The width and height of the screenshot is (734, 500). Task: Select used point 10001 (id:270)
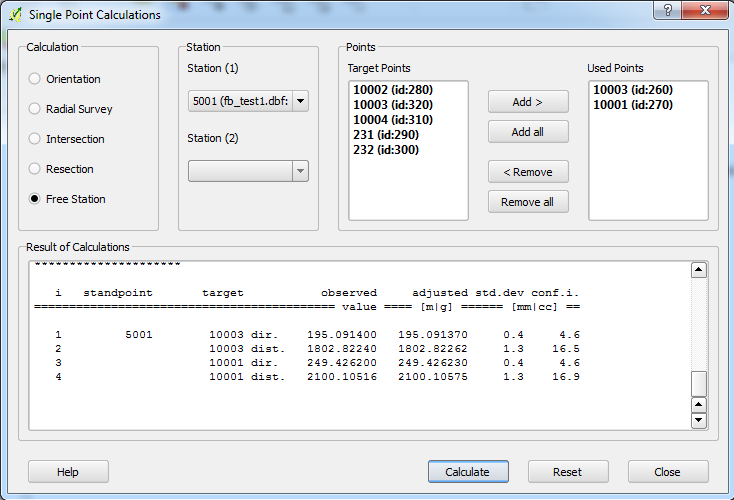coord(633,105)
